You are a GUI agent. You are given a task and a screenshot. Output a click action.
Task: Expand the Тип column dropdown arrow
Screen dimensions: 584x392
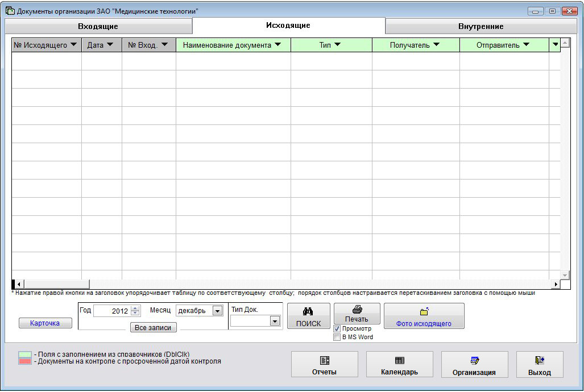point(337,45)
